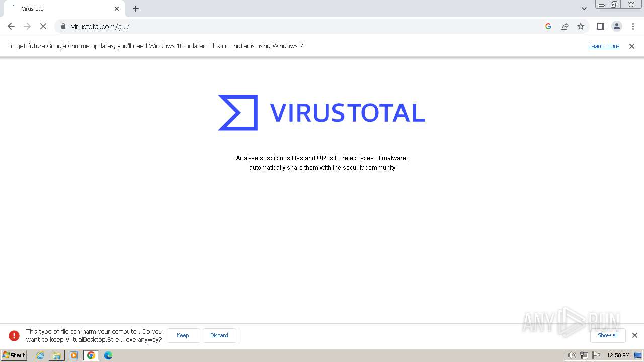Go back to the previous page
Image resolution: width=644 pixels, height=362 pixels.
[11, 26]
